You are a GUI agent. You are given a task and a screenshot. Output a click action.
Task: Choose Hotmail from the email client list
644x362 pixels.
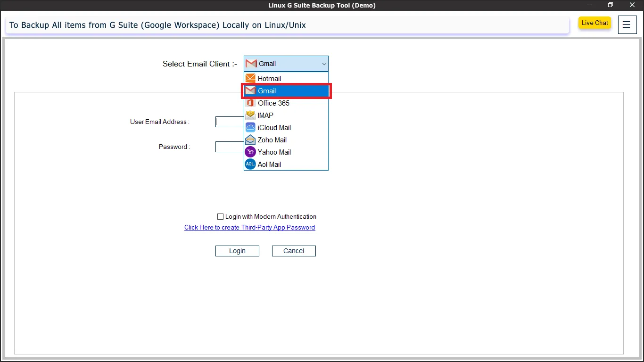(x=286, y=79)
